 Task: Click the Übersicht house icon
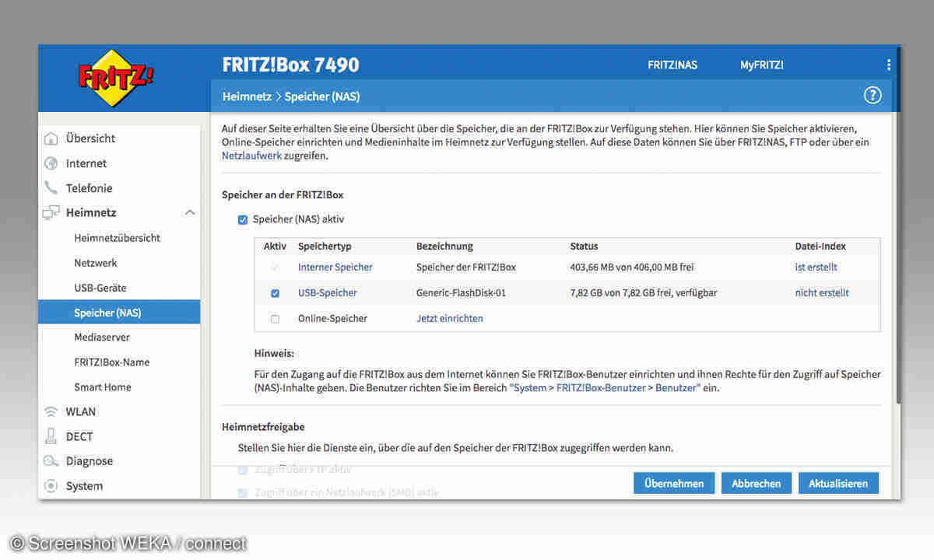[51, 138]
